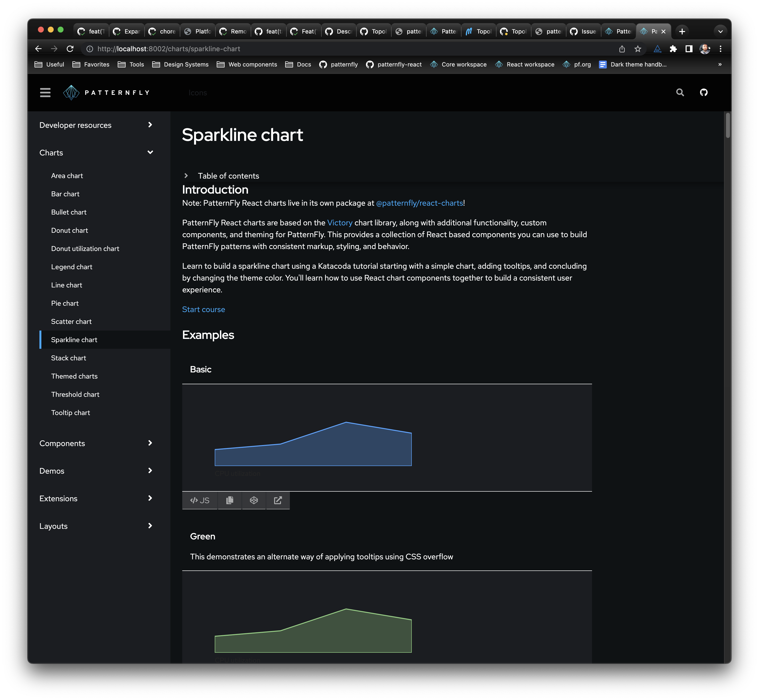The image size is (759, 700).
Task: Toggle the browser side panel icon
Action: (689, 49)
